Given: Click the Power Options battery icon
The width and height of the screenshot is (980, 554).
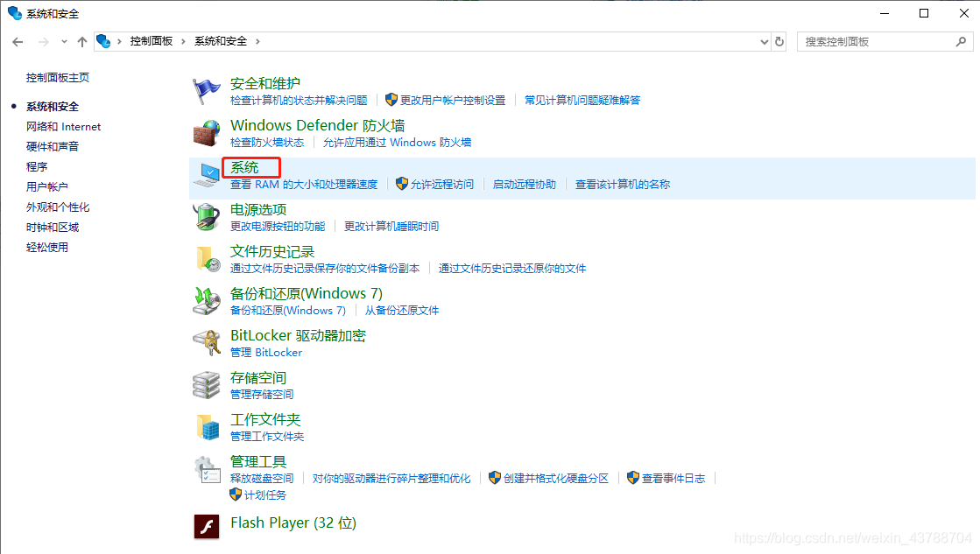Looking at the screenshot, I should (206, 217).
